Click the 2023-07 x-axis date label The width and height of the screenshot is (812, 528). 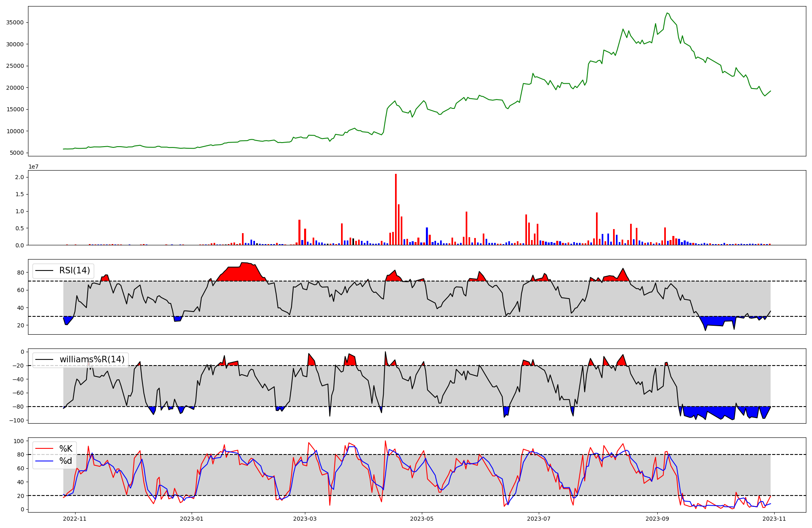tap(539, 519)
